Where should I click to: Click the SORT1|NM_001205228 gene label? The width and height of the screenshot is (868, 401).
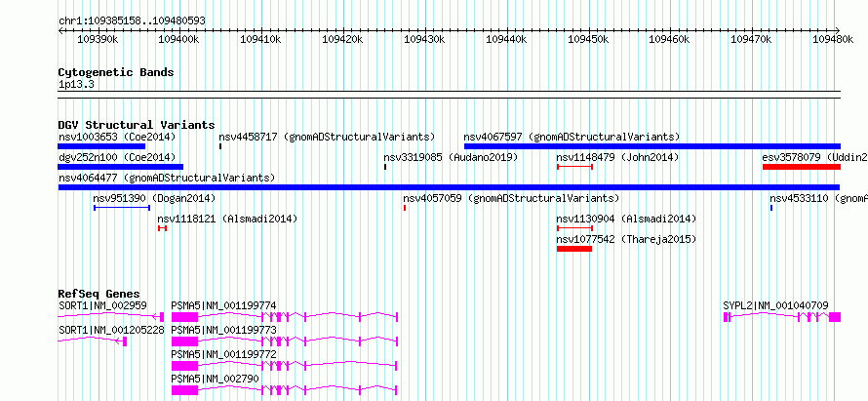click(111, 330)
